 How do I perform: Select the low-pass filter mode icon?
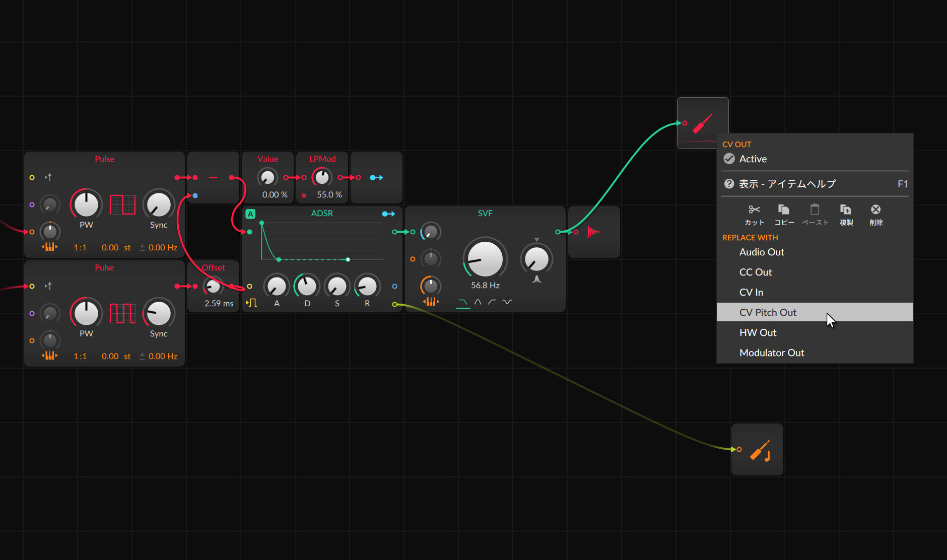[x=463, y=303]
